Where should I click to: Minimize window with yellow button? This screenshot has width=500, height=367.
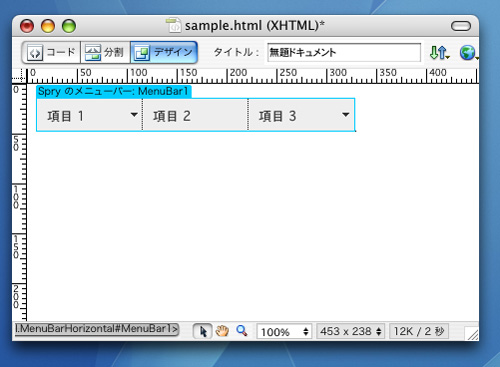tap(48, 26)
